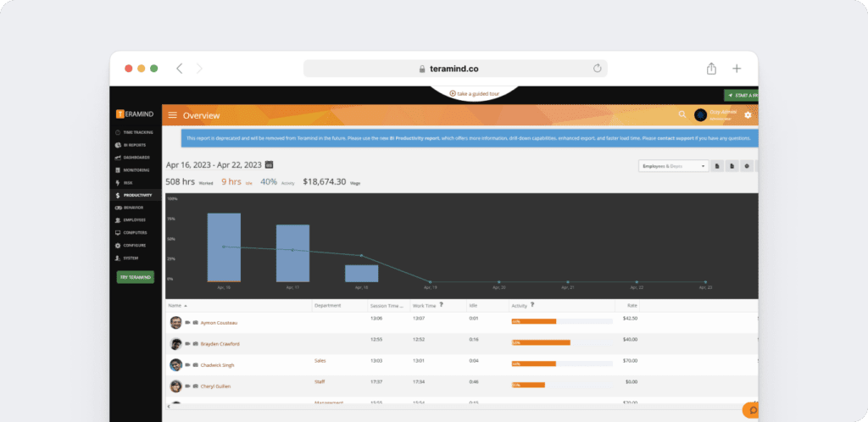Open report settings cog next to export icons
Screen dimensions: 868x422
click(x=747, y=166)
